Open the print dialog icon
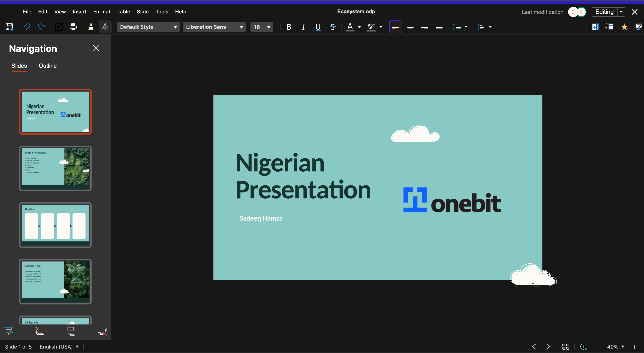The height and width of the screenshot is (353, 644). (x=73, y=27)
